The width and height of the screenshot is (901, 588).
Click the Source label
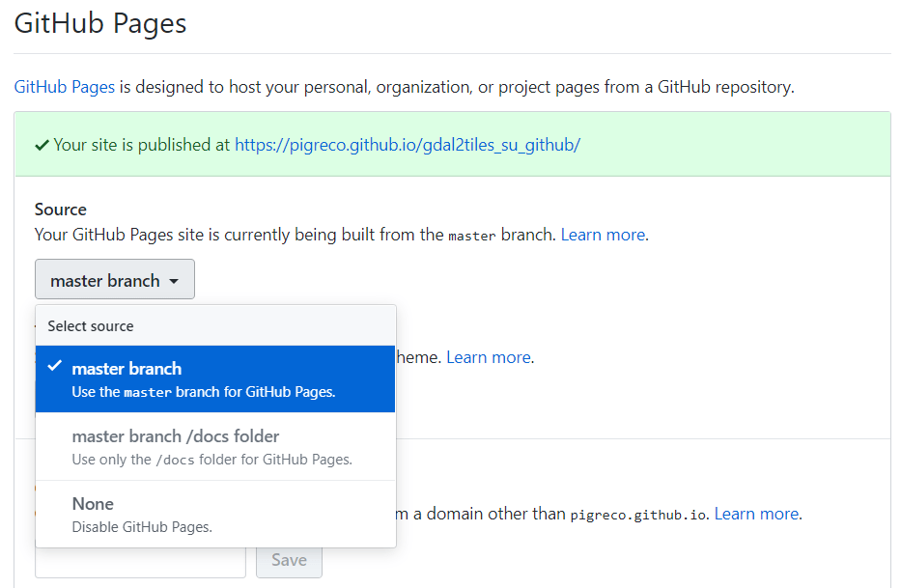click(x=61, y=210)
